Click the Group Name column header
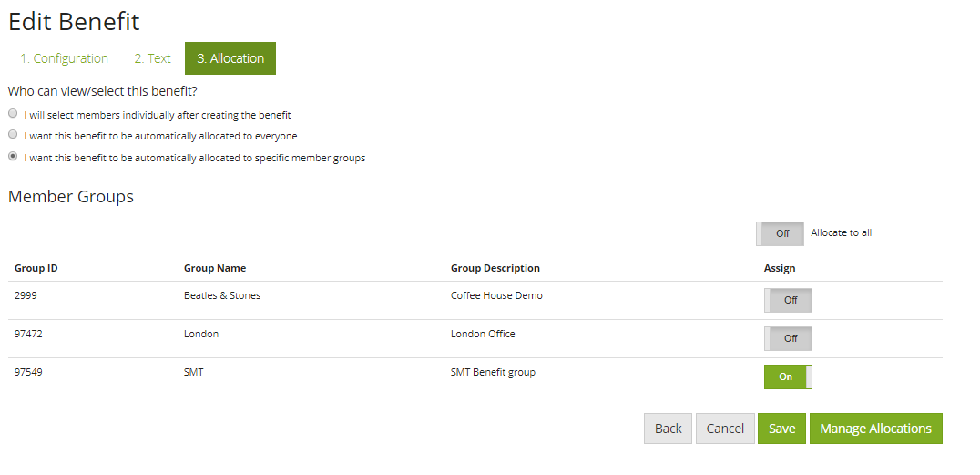 (x=215, y=268)
